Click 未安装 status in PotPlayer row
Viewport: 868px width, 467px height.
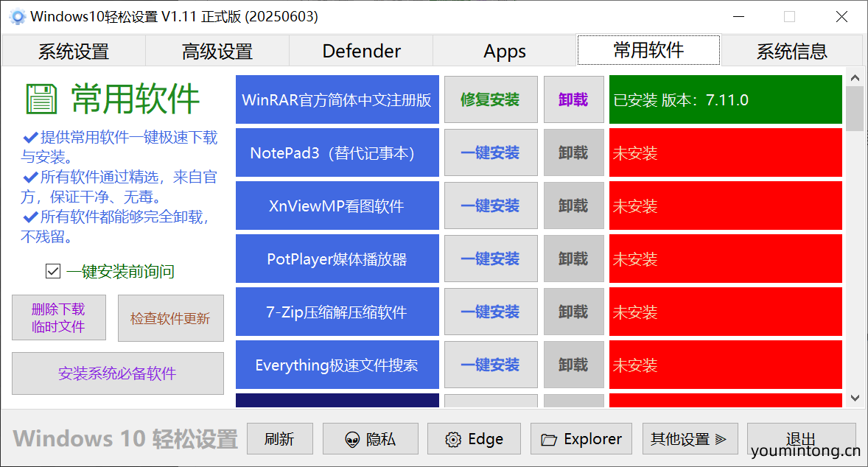pos(725,259)
